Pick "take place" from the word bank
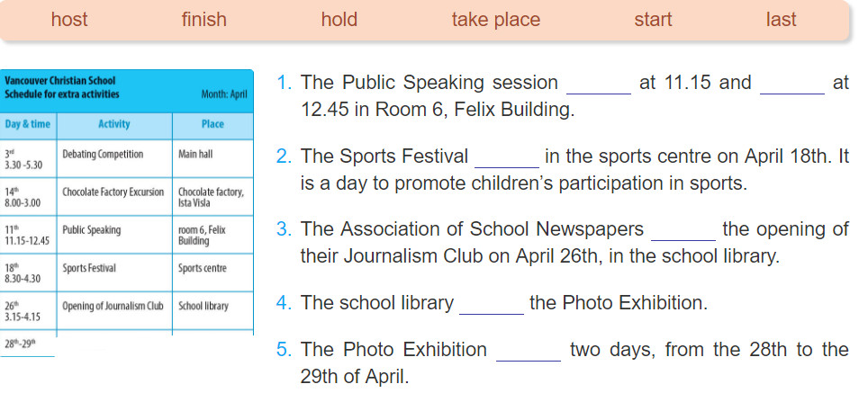The width and height of the screenshot is (868, 393). coord(495,20)
